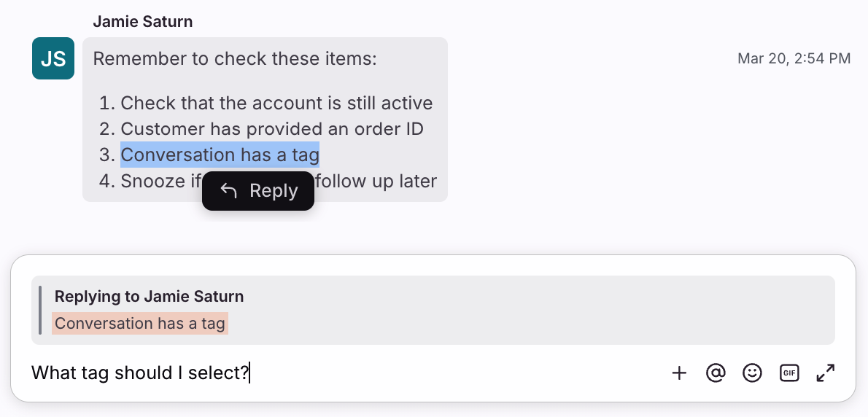The image size is (868, 417).
Task: Click the blue highlighted "Conversation has a tag" text
Action: tap(220, 155)
